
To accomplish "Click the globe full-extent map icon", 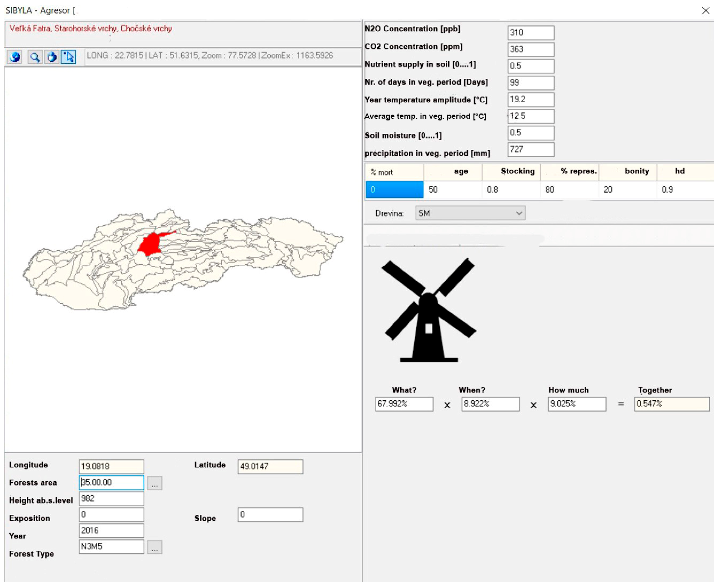I will coord(15,57).
